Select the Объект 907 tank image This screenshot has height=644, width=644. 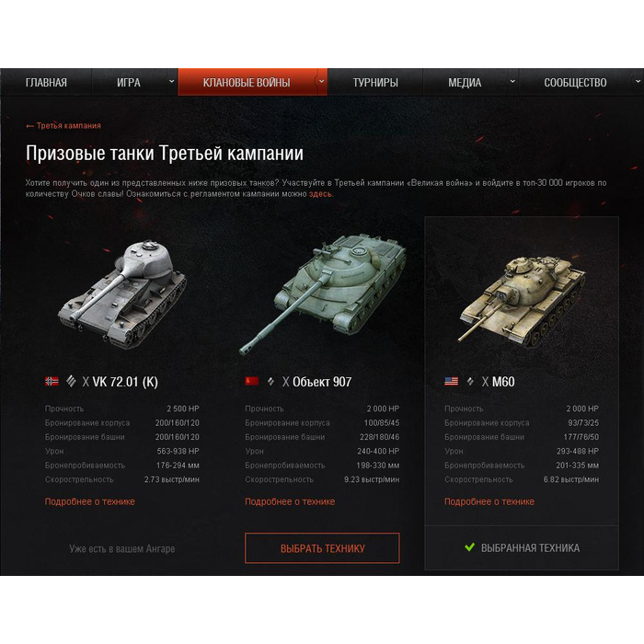point(322,293)
